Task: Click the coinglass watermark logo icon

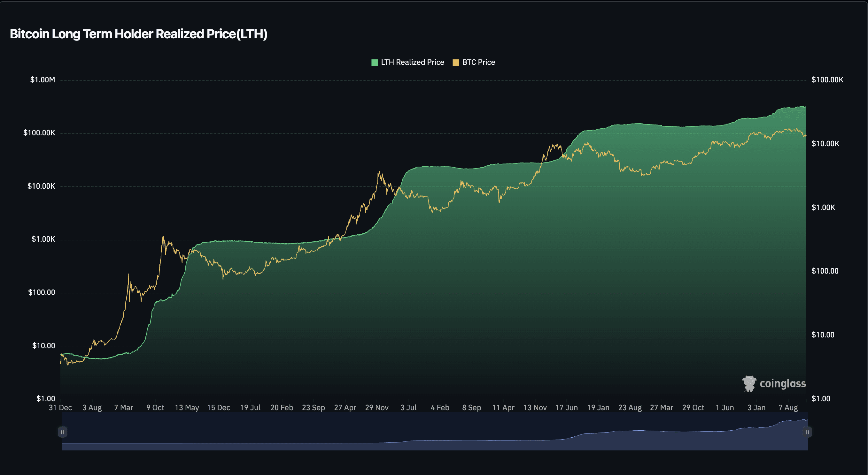Action: pyautogui.click(x=749, y=383)
